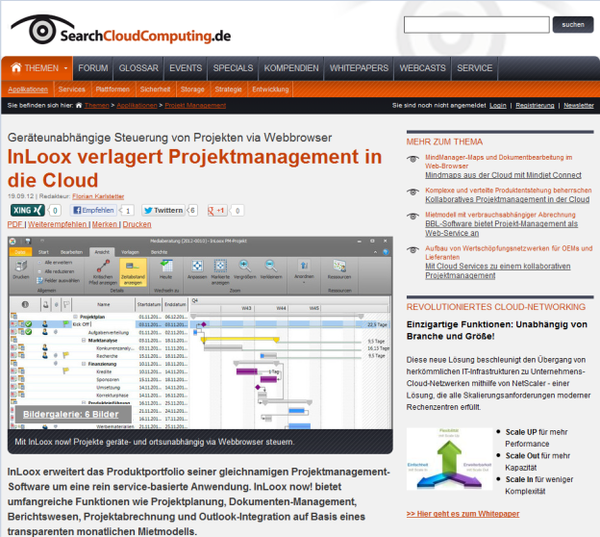This screenshot has height=537, width=600.
Task: Open the EVENTS navigation tab
Action: click(x=186, y=68)
